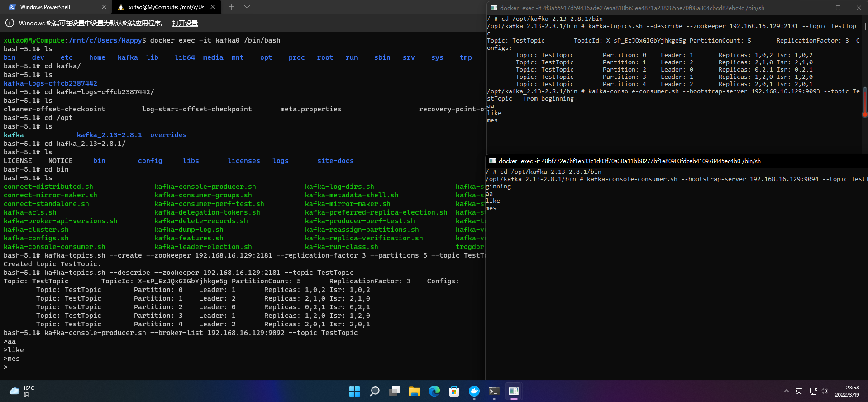Image resolution: width=868 pixels, height=402 pixels.
Task: Switch to the xutao@MyCompute terminal tab
Action: (x=166, y=7)
